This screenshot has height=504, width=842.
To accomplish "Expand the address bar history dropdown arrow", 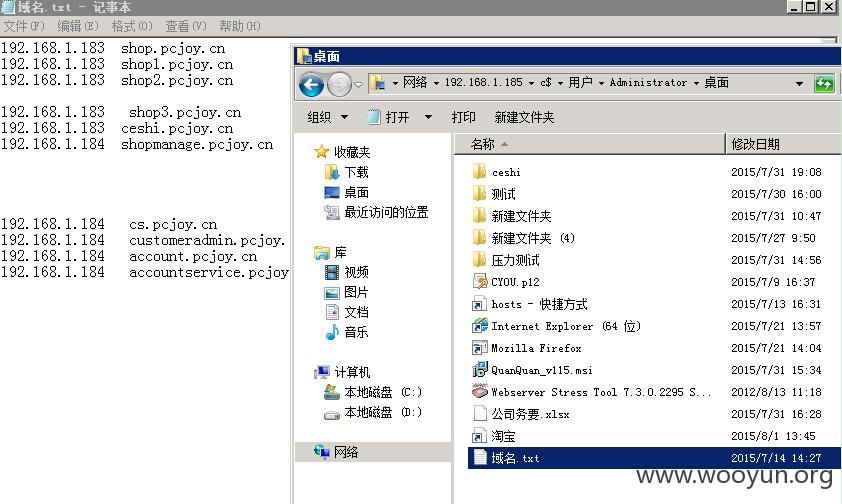I will (x=799, y=84).
